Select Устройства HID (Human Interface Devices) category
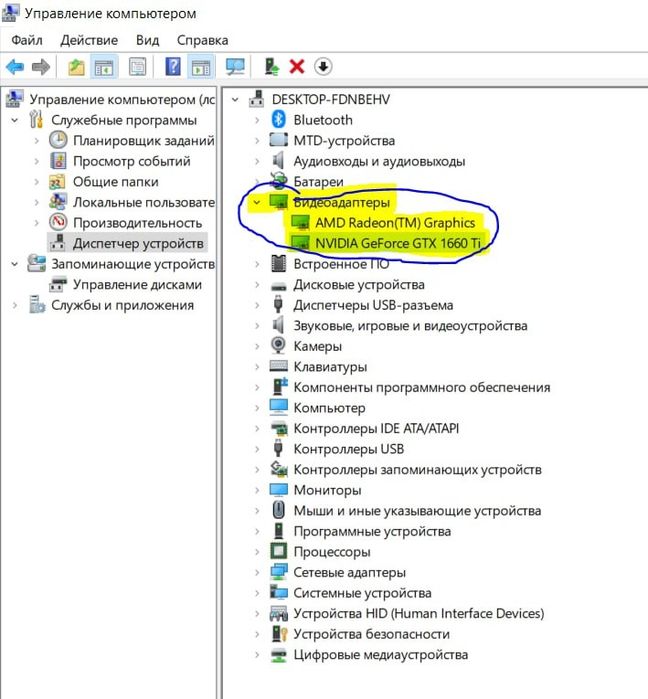Screen dimensions: 648x699 418,613
